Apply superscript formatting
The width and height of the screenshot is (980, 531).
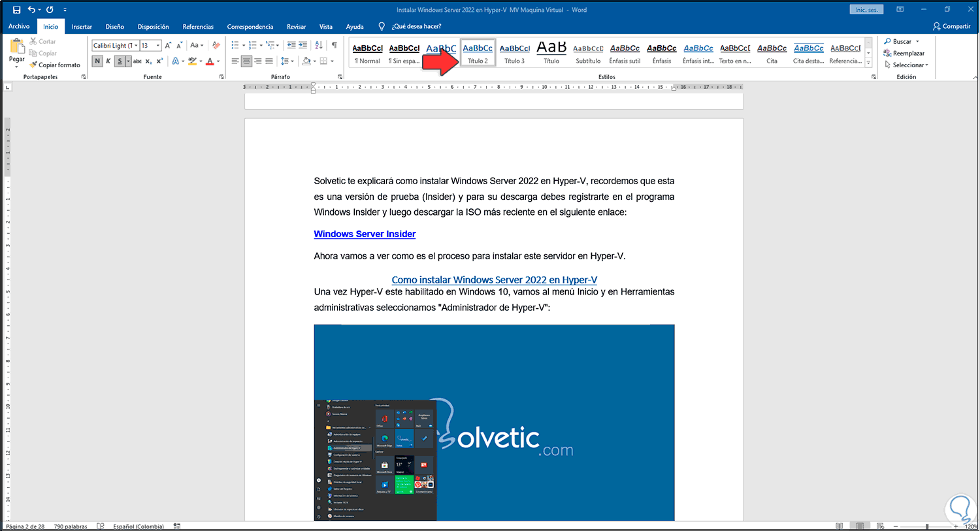(x=159, y=61)
